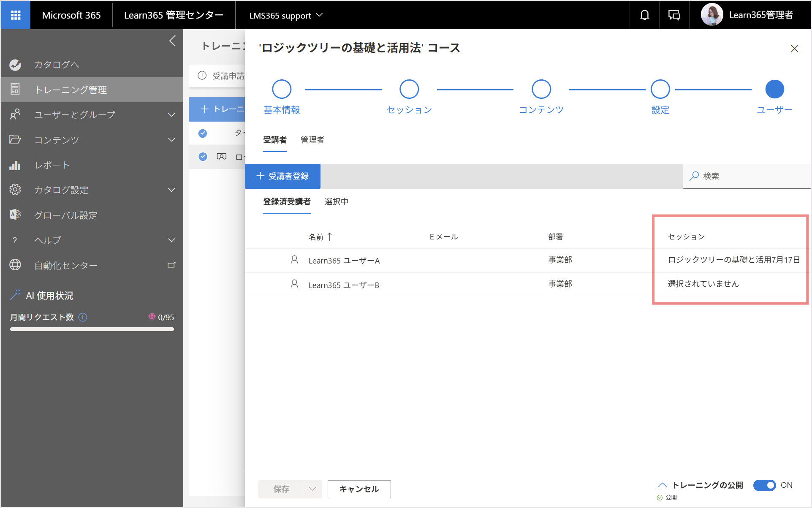Click the Learn365 admin profile avatar
The width and height of the screenshot is (812, 508).
(x=712, y=15)
